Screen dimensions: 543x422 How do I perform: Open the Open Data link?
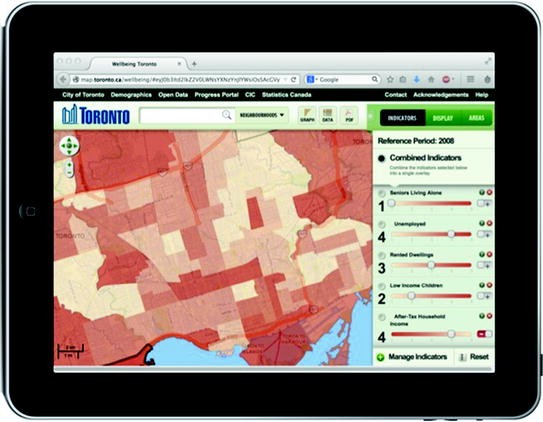173,95
